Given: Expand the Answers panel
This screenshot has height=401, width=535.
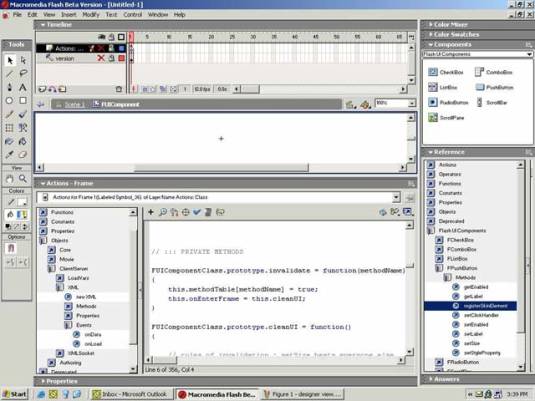Looking at the screenshot, I should tap(431, 379).
